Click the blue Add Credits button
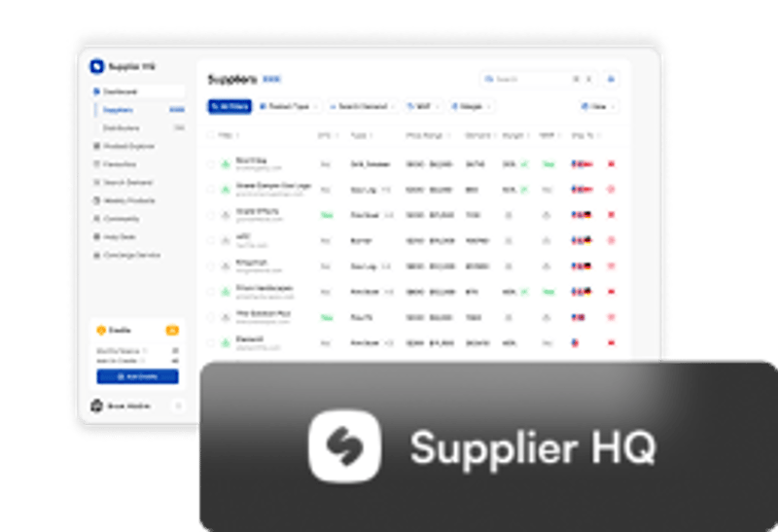Image resolution: width=778 pixels, height=532 pixels. tap(137, 376)
